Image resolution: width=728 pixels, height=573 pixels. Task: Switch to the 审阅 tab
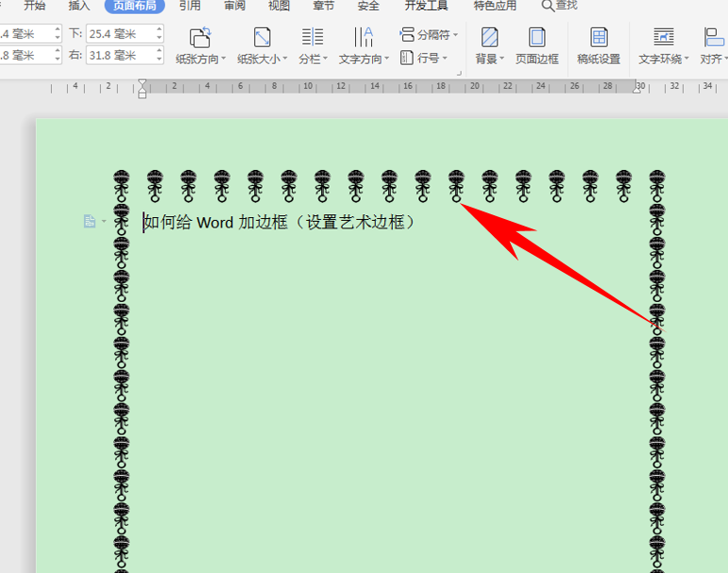tap(234, 6)
